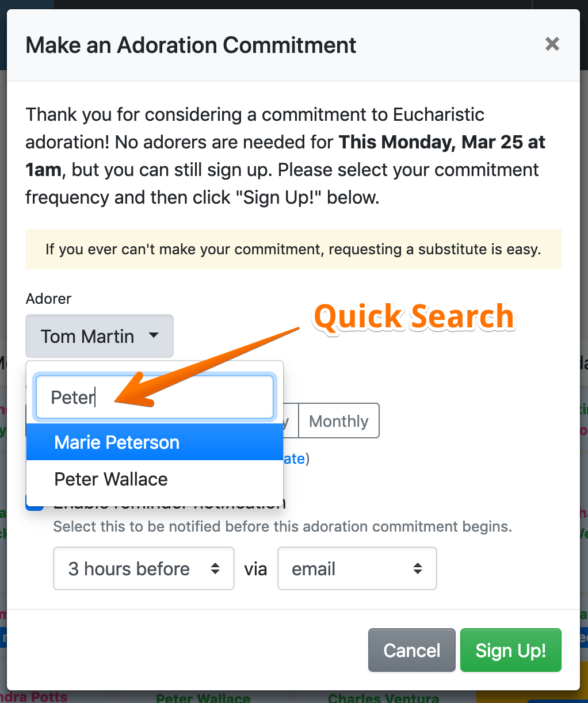Open the "3 hours before" reminder time dropdown
Image resolution: width=588 pixels, height=703 pixels.
(143, 568)
